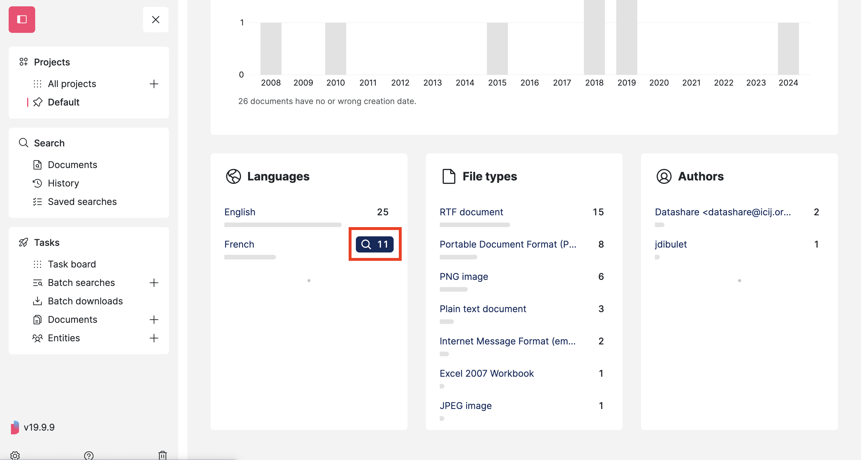Screen dimensions: 868x460
Task: Search the 11 French documents
Action: [x=375, y=244]
